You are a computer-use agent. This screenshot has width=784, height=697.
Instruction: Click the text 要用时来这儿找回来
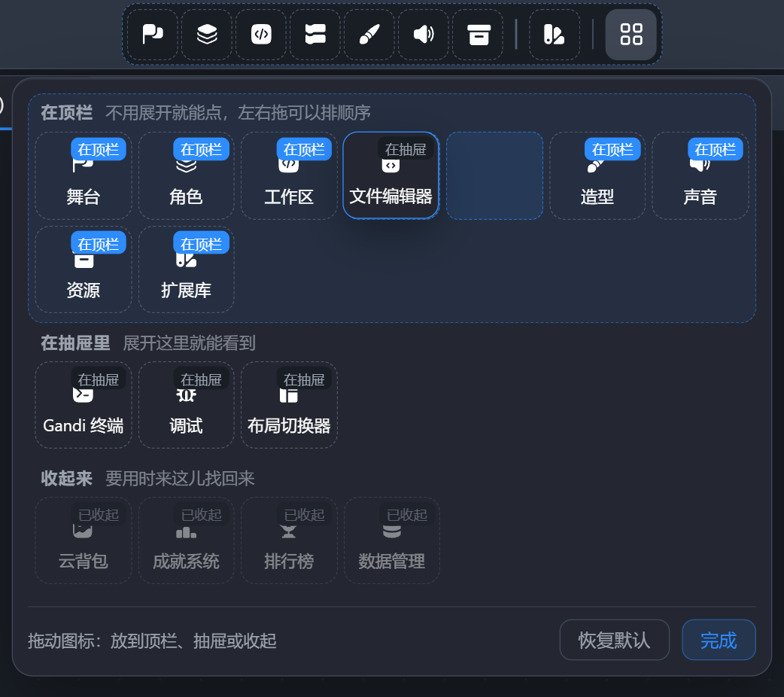pos(180,479)
